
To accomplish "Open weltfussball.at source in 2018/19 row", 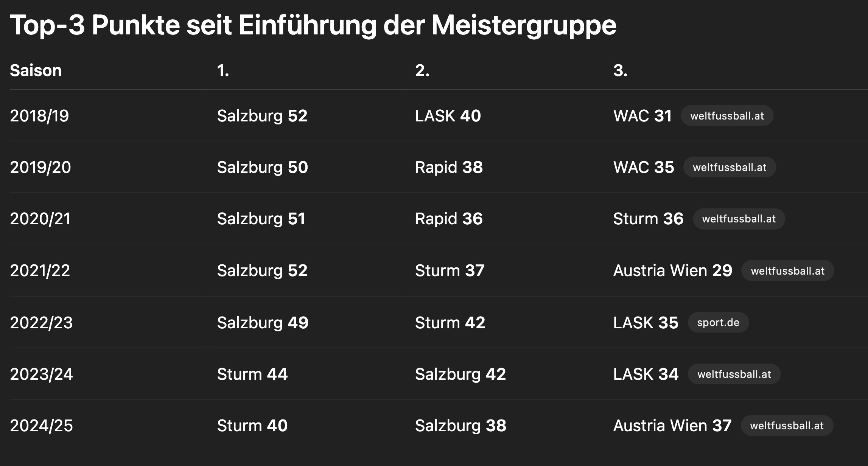I will click(x=727, y=116).
